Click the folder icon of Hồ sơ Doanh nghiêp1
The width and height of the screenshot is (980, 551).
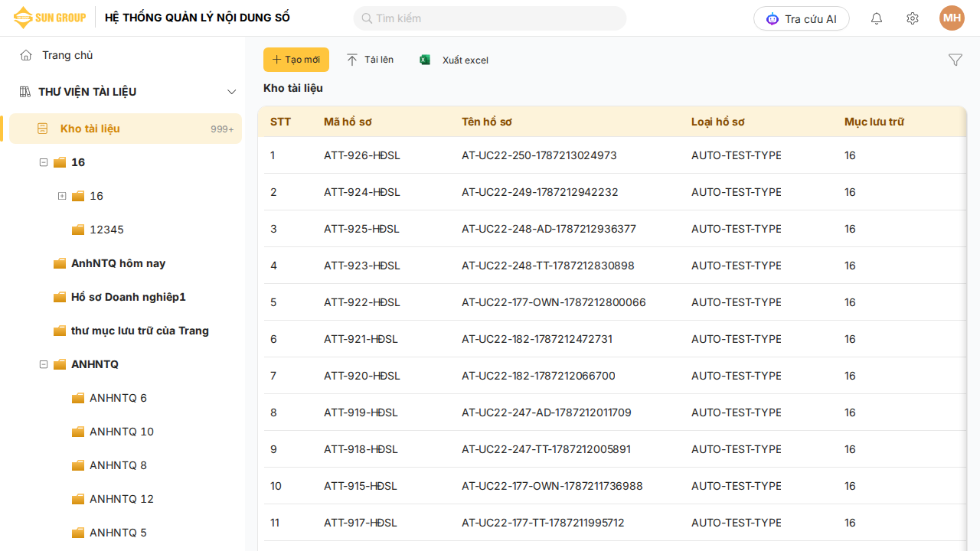60,297
